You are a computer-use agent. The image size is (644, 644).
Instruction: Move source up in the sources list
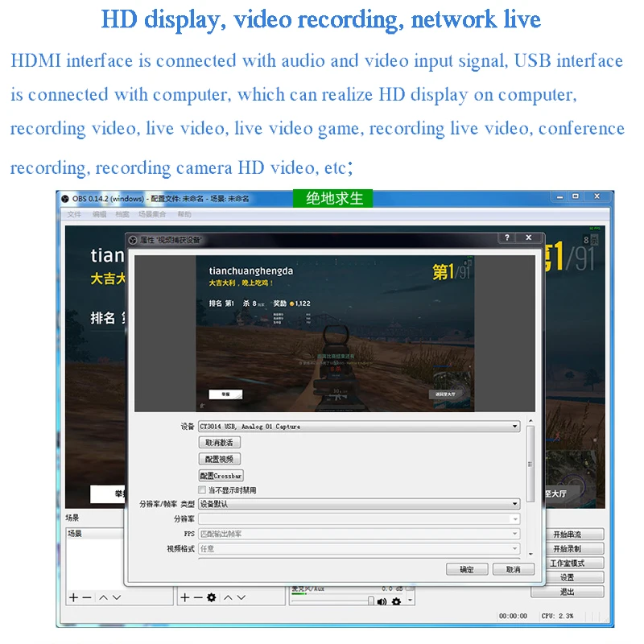click(x=228, y=597)
